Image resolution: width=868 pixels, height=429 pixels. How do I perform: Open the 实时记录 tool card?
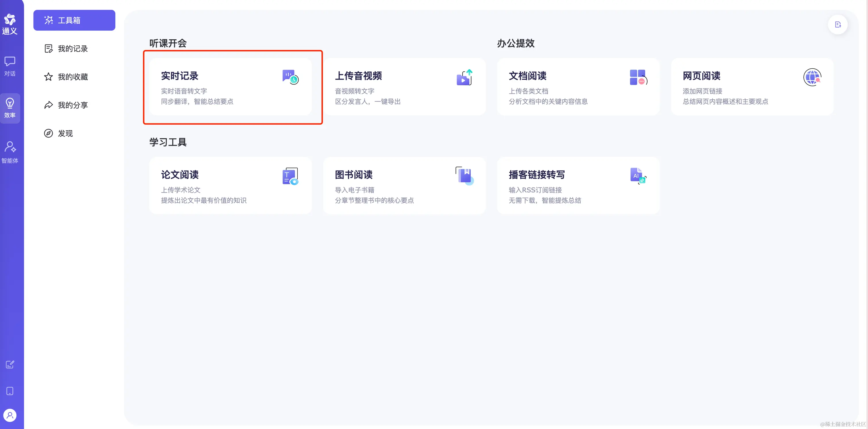[x=230, y=87]
